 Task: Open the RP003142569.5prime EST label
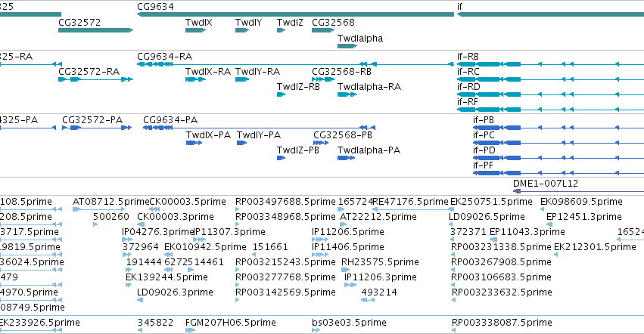[x=285, y=292]
